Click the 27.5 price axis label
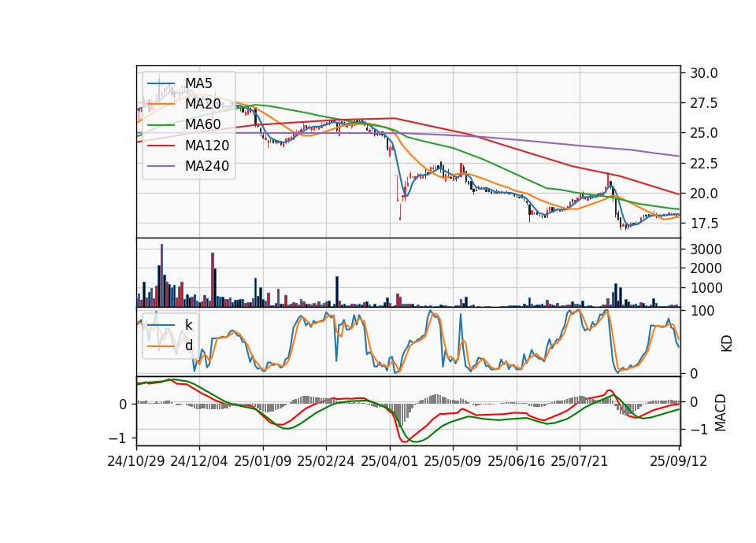756x543 pixels. point(704,103)
